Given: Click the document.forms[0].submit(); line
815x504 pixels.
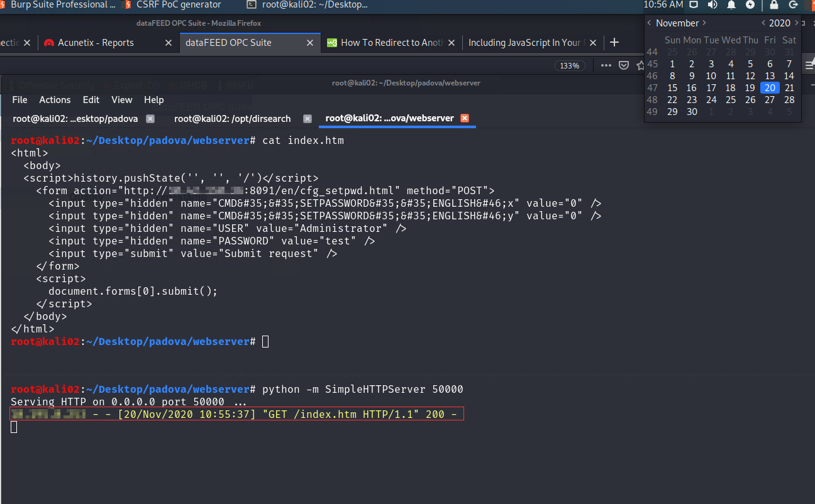Looking at the screenshot, I should tap(133, 292).
